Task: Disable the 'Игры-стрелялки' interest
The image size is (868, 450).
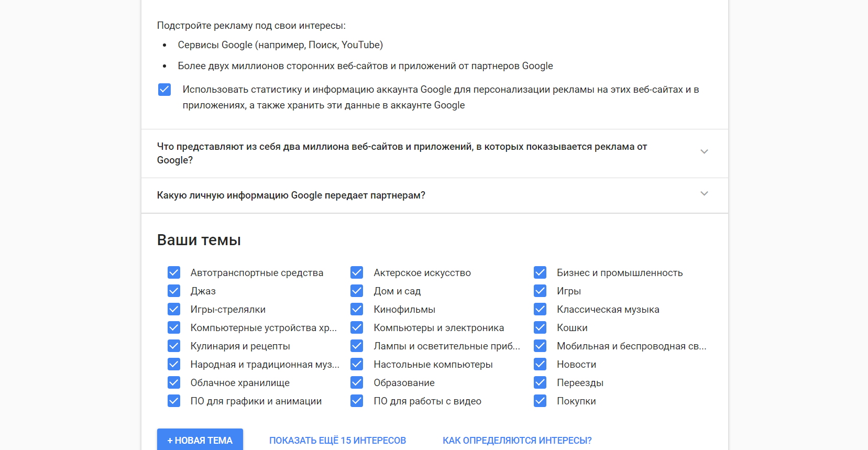Action: [174, 309]
